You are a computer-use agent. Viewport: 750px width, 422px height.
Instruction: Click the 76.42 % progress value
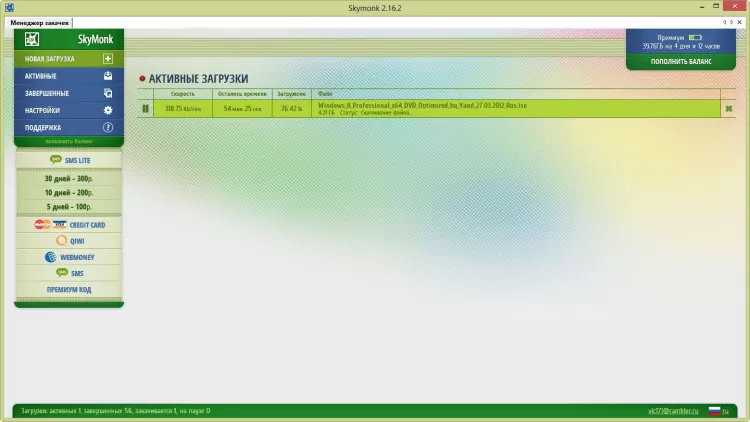[291, 109]
